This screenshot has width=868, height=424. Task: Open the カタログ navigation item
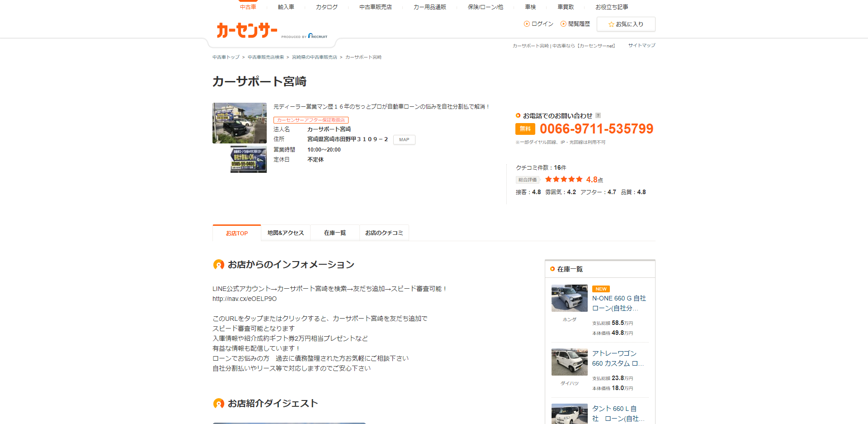tap(326, 7)
